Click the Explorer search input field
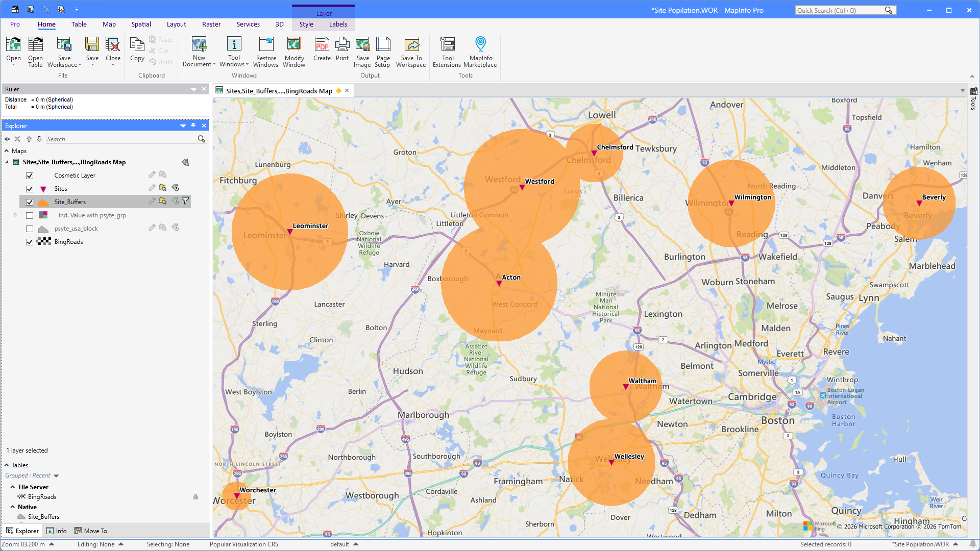 tap(121, 139)
